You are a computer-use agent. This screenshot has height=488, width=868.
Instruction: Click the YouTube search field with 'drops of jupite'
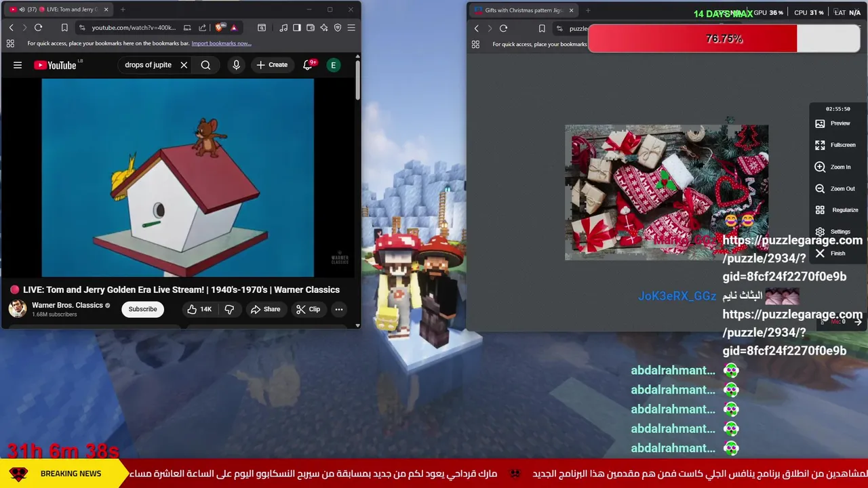click(x=148, y=65)
